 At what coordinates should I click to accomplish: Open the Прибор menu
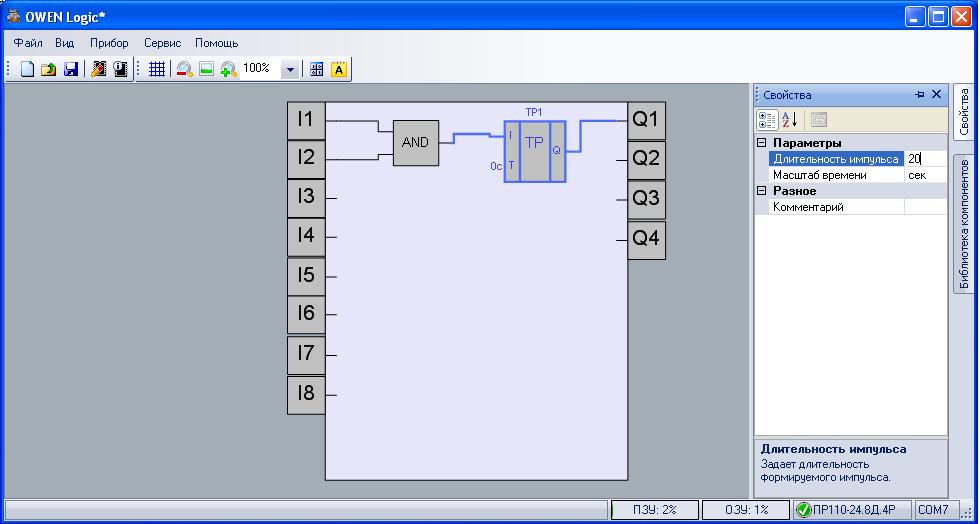pyautogui.click(x=109, y=43)
